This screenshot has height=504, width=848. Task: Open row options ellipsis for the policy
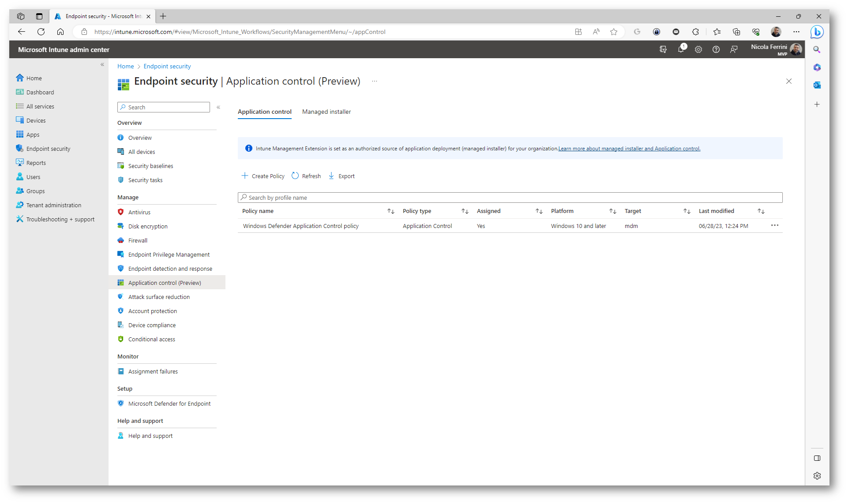coord(775,226)
